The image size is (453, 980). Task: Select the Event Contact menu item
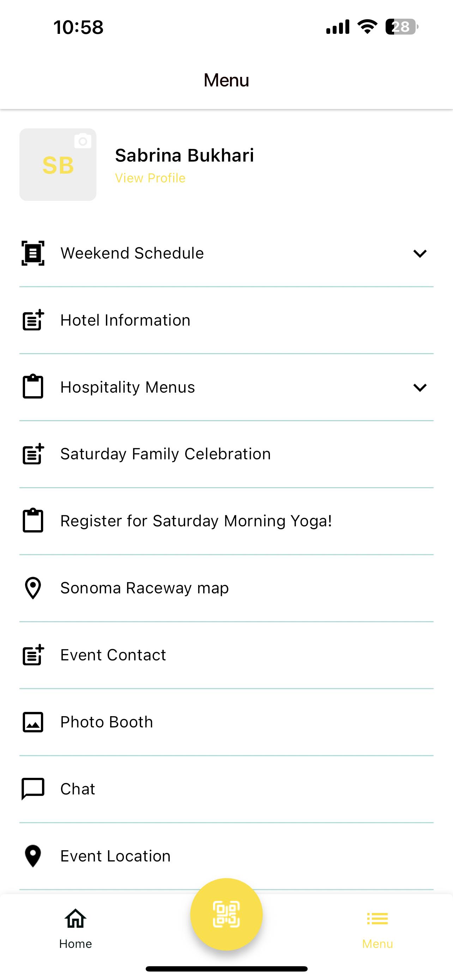[x=226, y=655]
